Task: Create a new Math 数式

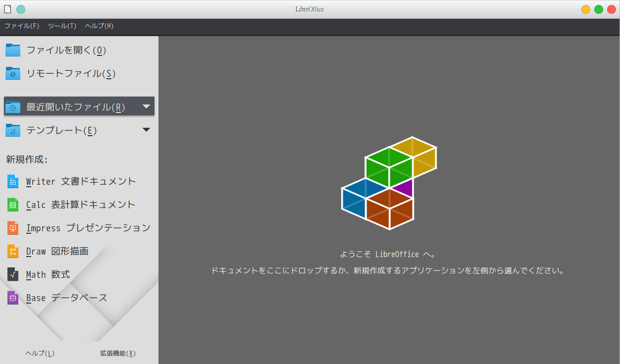Action: 79,274
